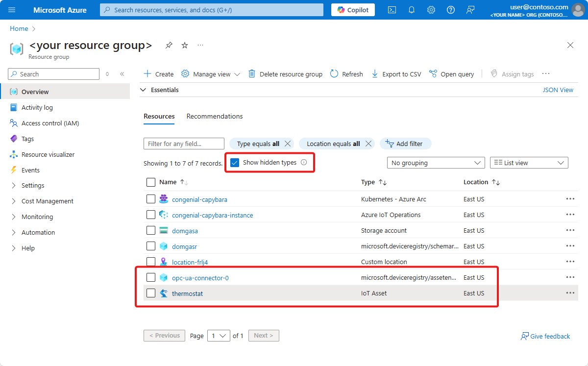Focus the sidebar Search box

point(54,74)
